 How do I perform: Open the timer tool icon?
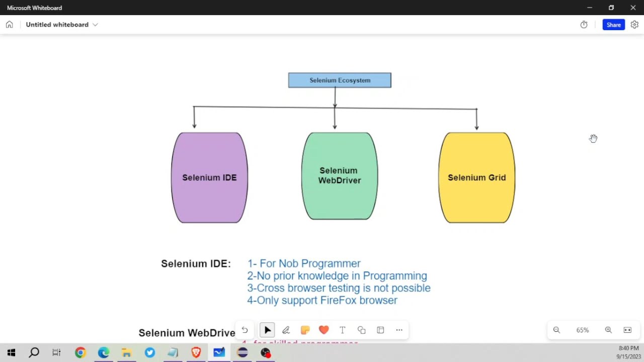[x=584, y=25]
